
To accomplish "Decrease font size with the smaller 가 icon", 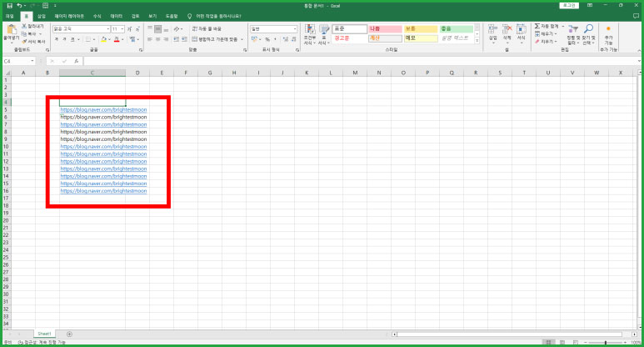I will coord(137,29).
